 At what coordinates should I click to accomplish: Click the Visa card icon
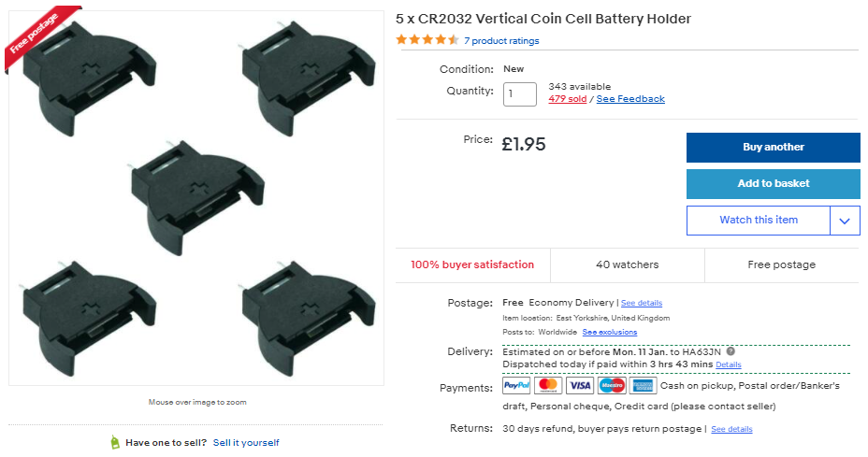click(x=580, y=385)
